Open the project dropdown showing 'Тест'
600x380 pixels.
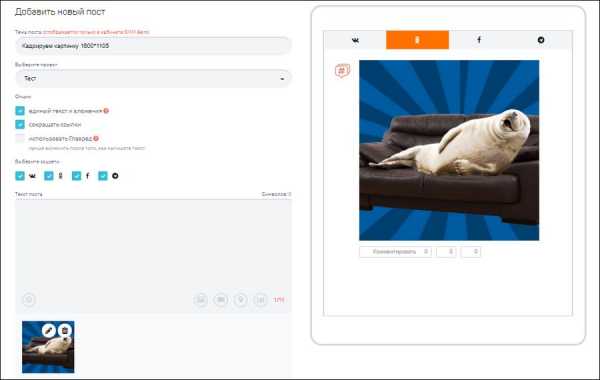(x=153, y=78)
